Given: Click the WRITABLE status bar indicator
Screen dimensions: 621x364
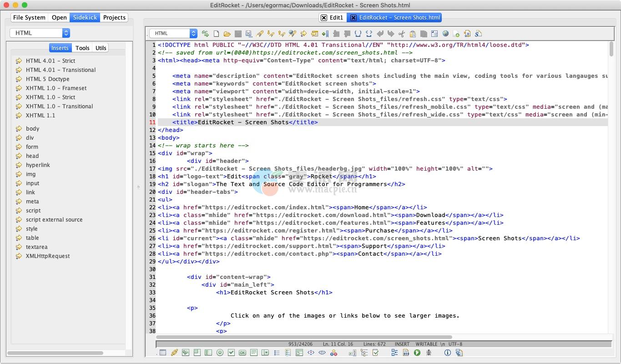Looking at the screenshot, I should (x=426, y=344).
